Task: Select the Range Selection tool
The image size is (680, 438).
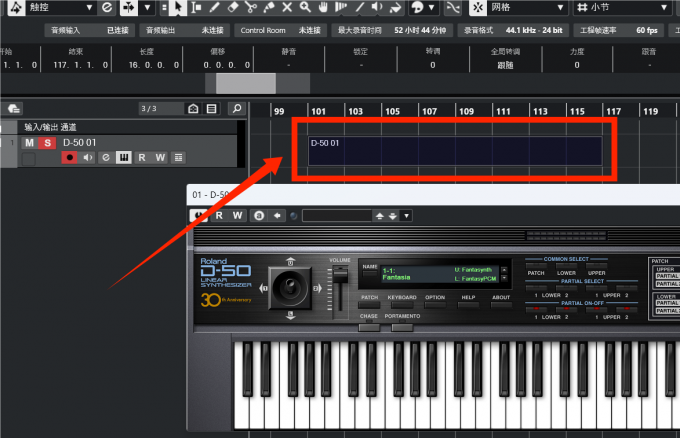Action: click(196, 7)
